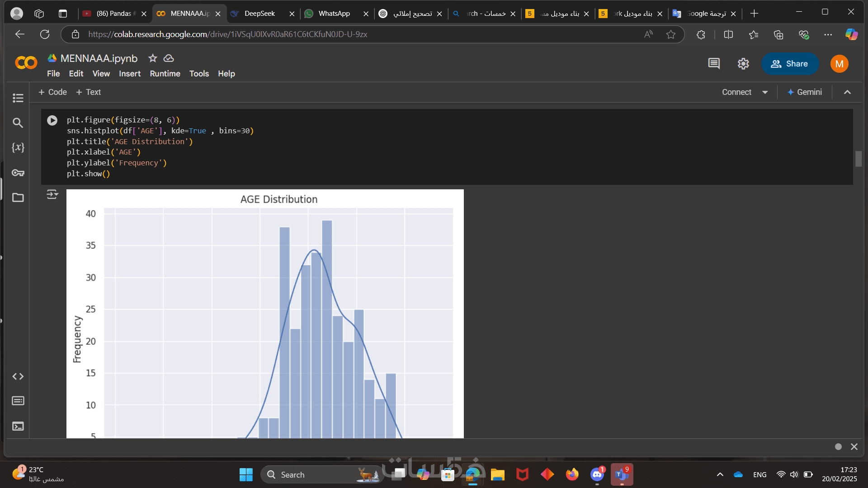Open the secrets key icon
868x488 pixels.
click(x=18, y=173)
